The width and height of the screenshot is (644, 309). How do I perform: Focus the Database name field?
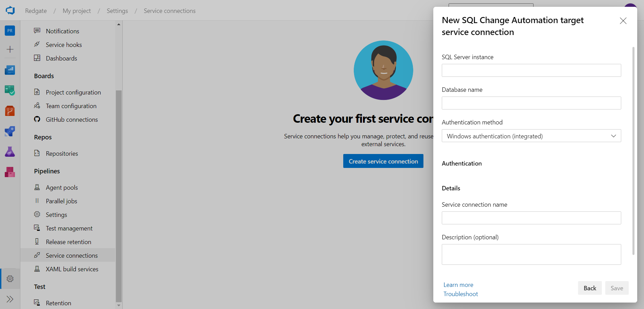[531, 103]
